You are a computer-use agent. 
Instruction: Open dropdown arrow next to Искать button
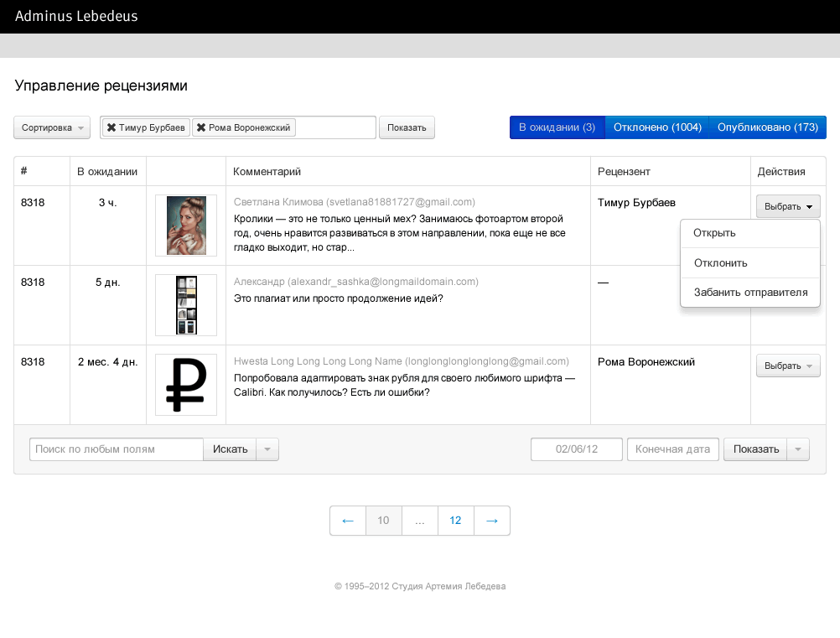(x=267, y=449)
